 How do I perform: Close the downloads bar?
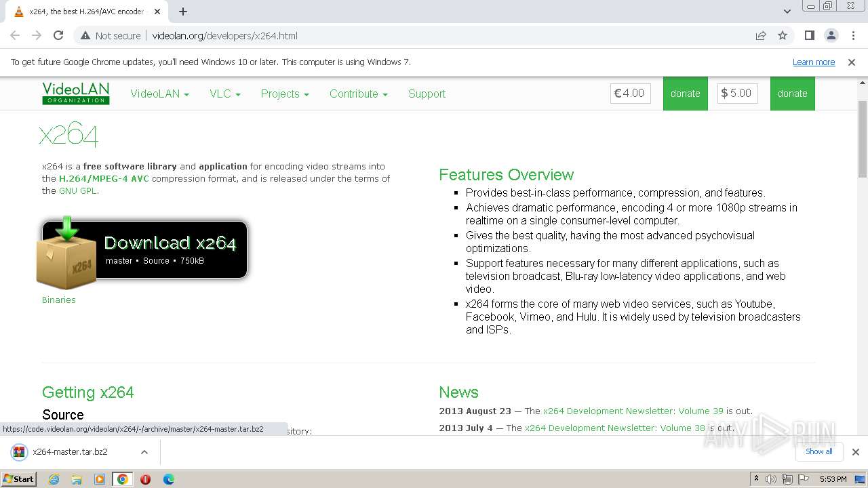(x=855, y=452)
